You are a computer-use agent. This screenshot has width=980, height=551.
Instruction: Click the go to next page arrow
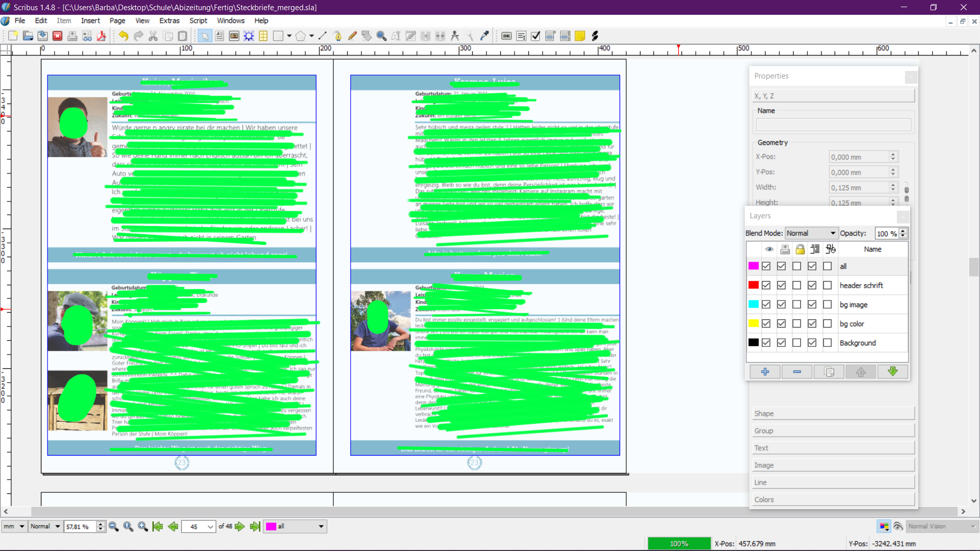pyautogui.click(x=240, y=527)
